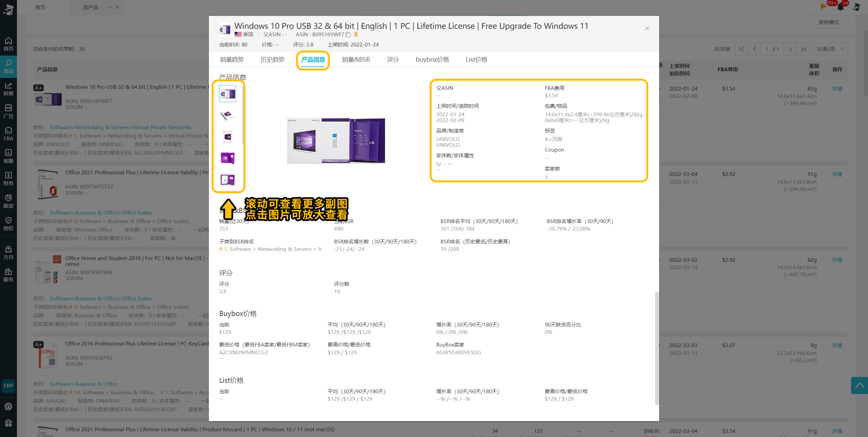Go to last results page
Image resolution: width=868 pixels, height=437 pixels.
click(803, 49)
